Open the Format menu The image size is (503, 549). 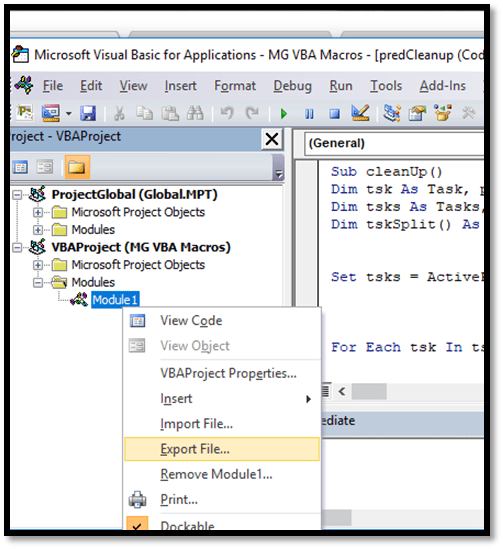235,85
